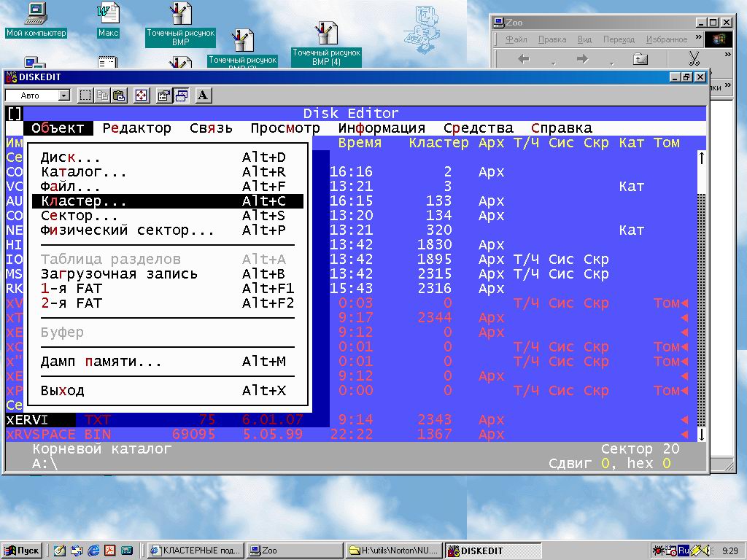Screen dimensions: 747x560
Task: Click the Windows logo throbber in Zoo window
Action: (x=718, y=39)
